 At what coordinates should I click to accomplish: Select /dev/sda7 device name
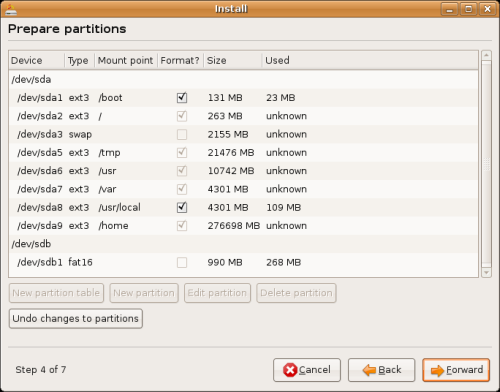tap(40, 189)
